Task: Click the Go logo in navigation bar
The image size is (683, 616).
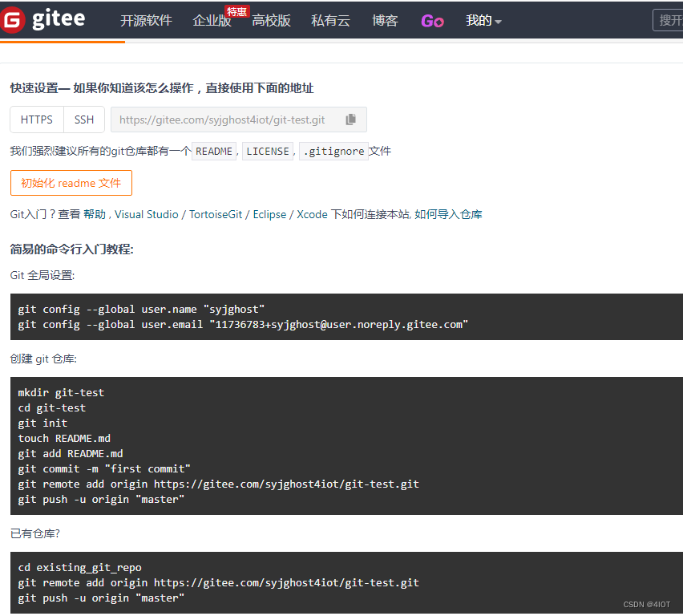Action: 432,20
